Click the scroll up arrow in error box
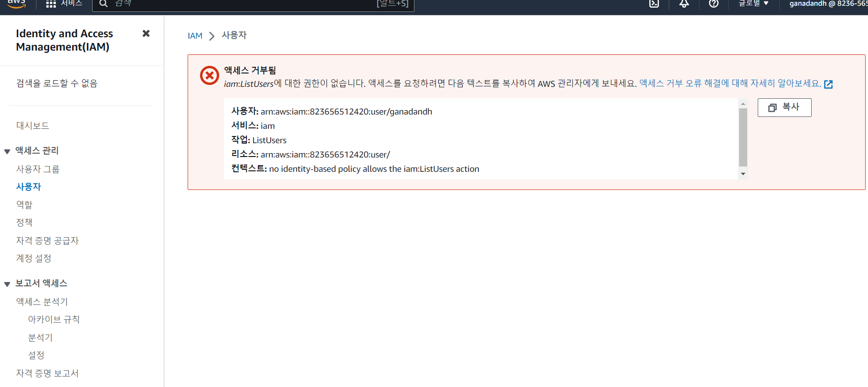The width and height of the screenshot is (868, 387). (743, 104)
